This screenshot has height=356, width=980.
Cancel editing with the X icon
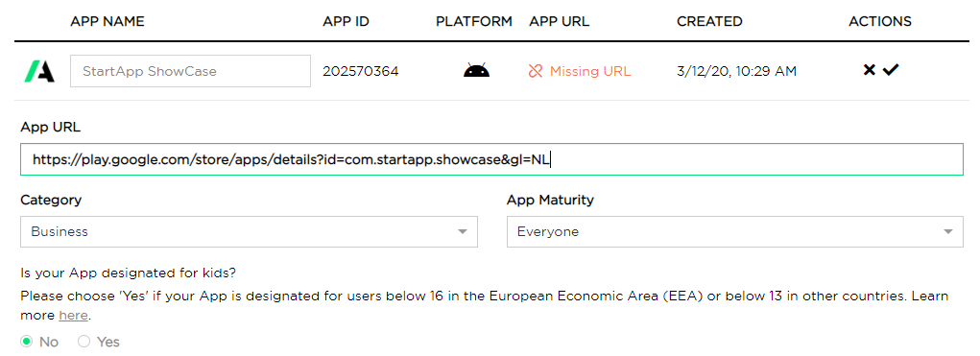(869, 71)
